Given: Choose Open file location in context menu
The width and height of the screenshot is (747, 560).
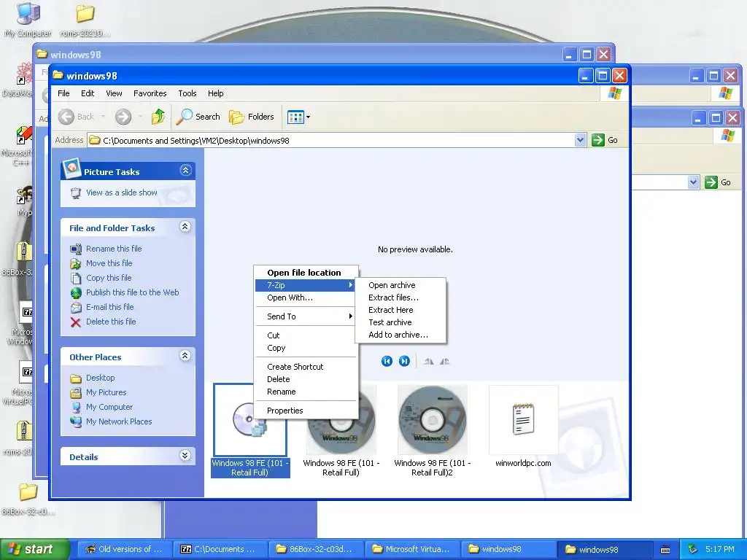Looking at the screenshot, I should tap(306, 273).
